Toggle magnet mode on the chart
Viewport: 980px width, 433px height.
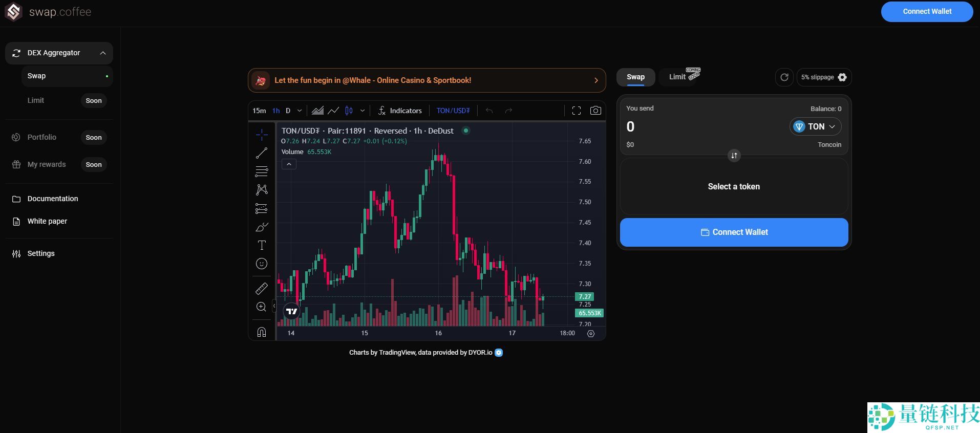tap(262, 332)
